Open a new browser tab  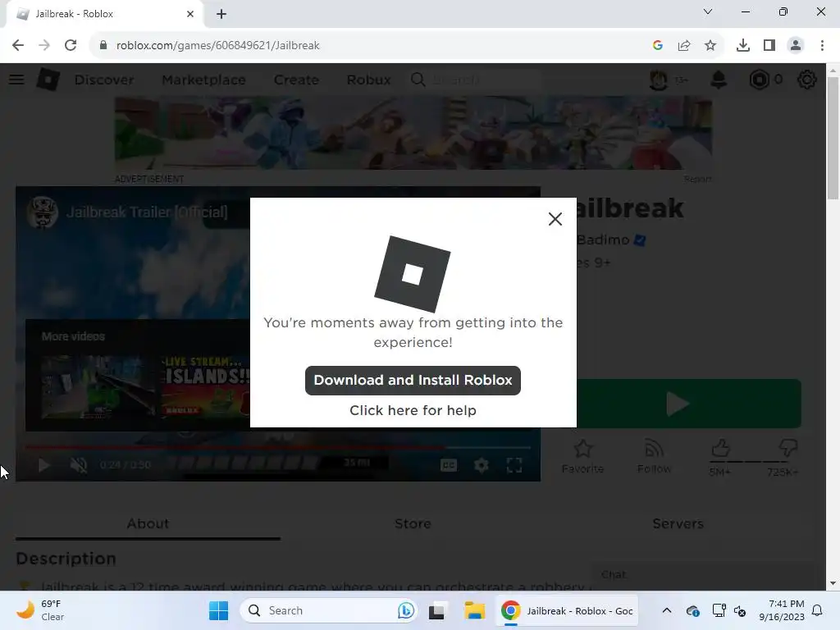click(221, 14)
